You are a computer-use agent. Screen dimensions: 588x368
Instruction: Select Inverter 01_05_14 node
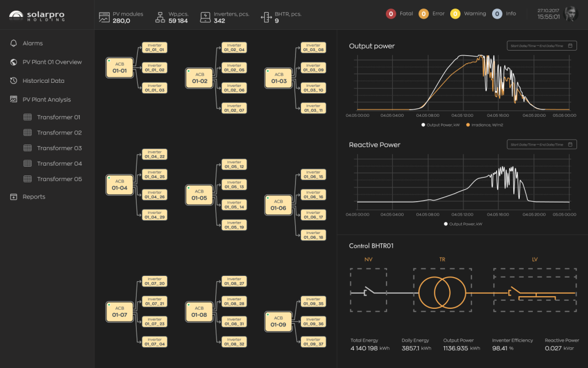pyautogui.click(x=234, y=205)
